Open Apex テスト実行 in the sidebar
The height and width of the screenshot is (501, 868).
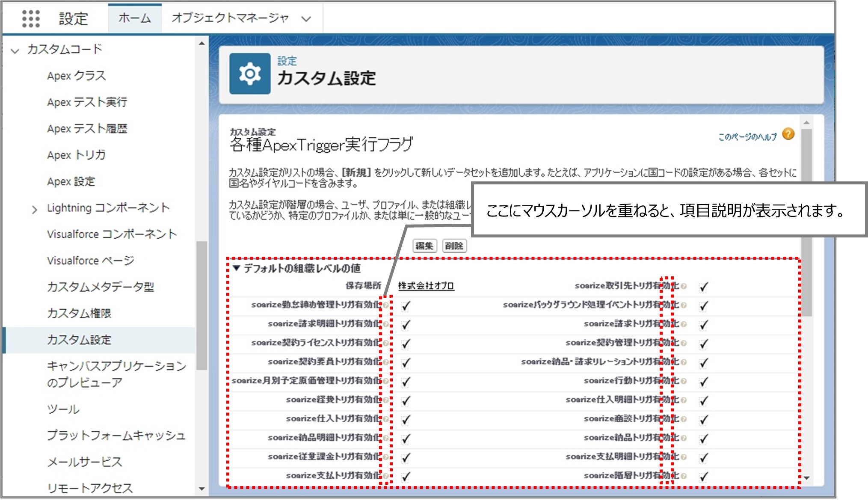[87, 102]
